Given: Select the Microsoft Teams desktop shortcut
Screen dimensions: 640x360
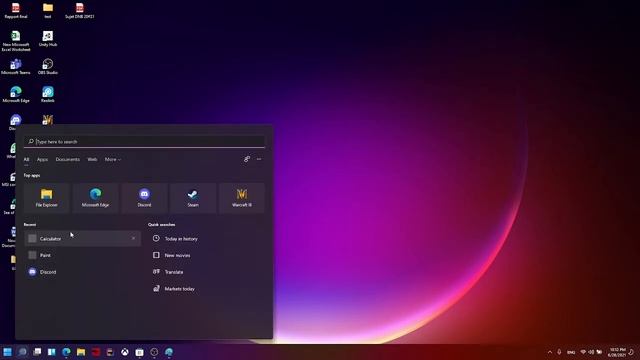Looking at the screenshot, I should coord(16,67).
